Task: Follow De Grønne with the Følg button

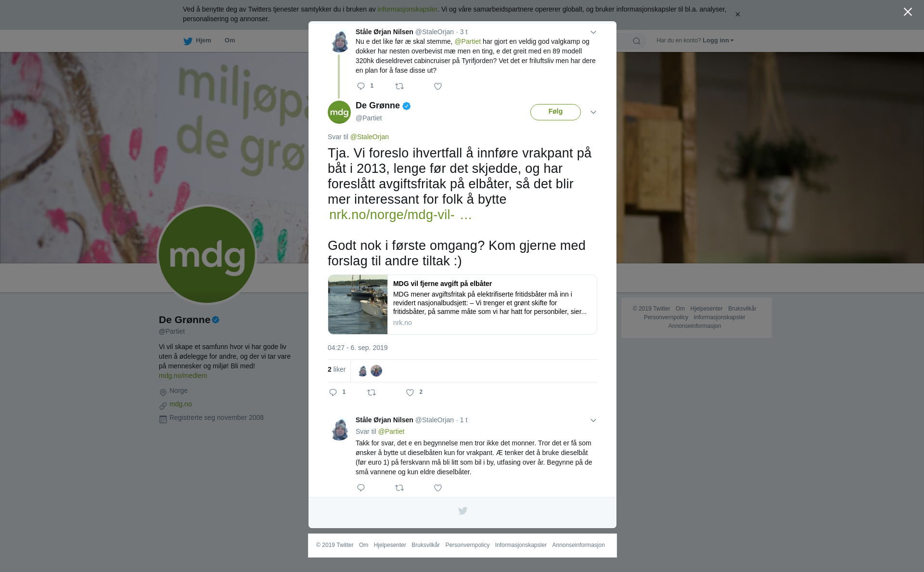Action: (555, 112)
